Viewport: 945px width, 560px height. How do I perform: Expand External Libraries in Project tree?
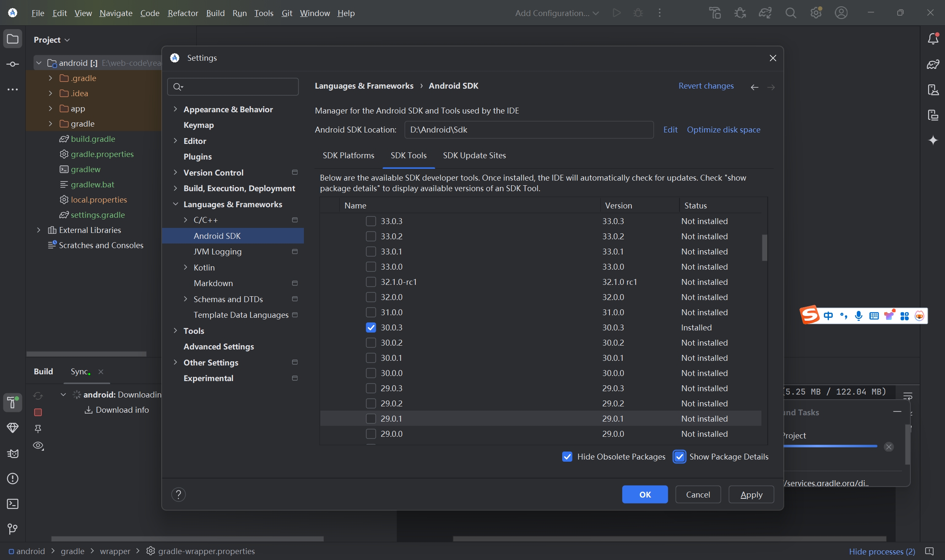pos(39,230)
